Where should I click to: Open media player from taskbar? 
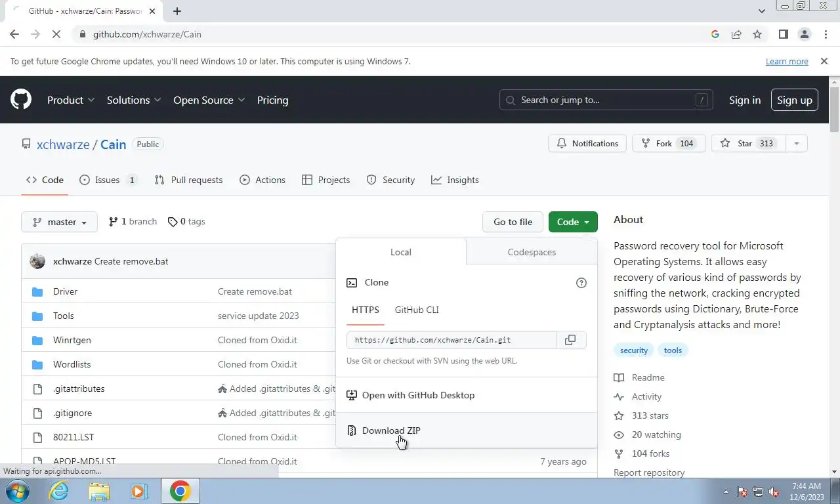point(138,491)
